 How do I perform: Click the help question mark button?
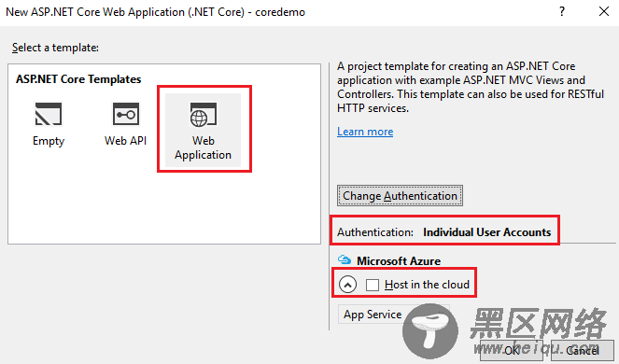pos(562,12)
